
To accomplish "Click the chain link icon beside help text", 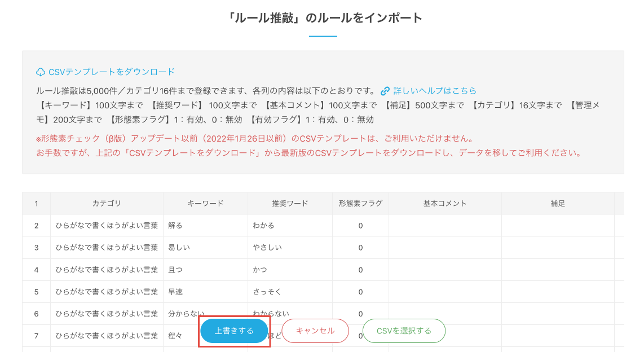I will (385, 91).
